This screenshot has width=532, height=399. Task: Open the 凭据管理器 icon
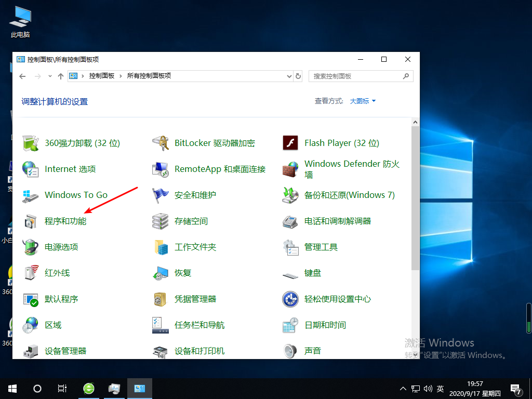pos(161,299)
